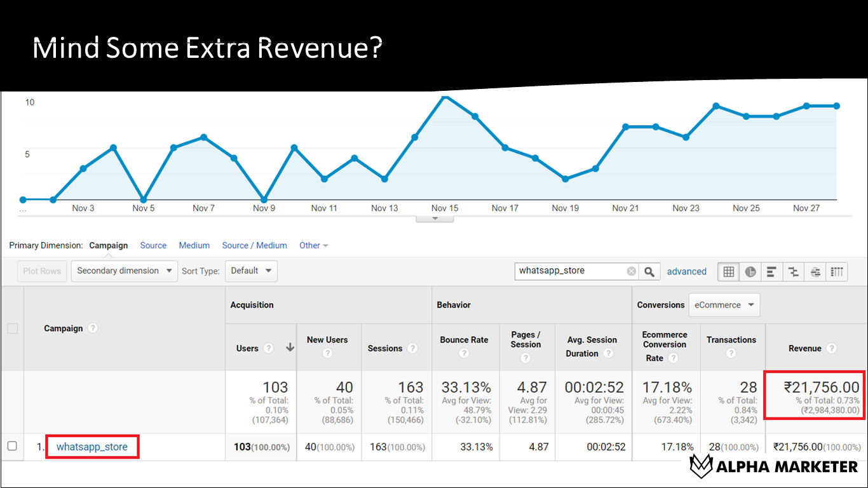This screenshot has width=868, height=488.
Task: Open the Secondary dimension dropdown
Action: [x=124, y=271]
